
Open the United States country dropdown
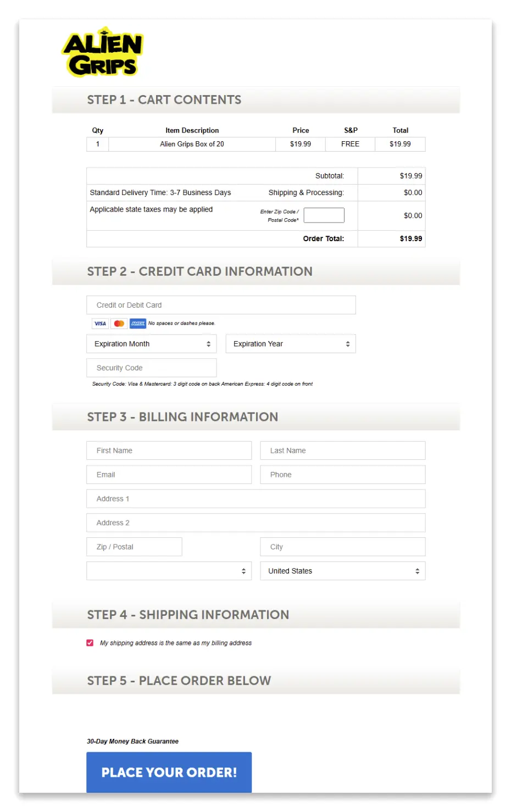[342, 571]
